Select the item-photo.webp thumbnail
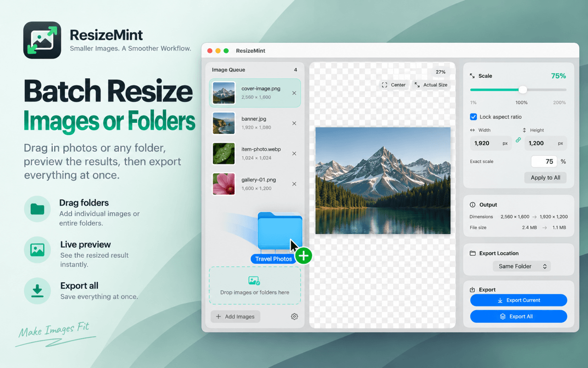 pos(224,154)
